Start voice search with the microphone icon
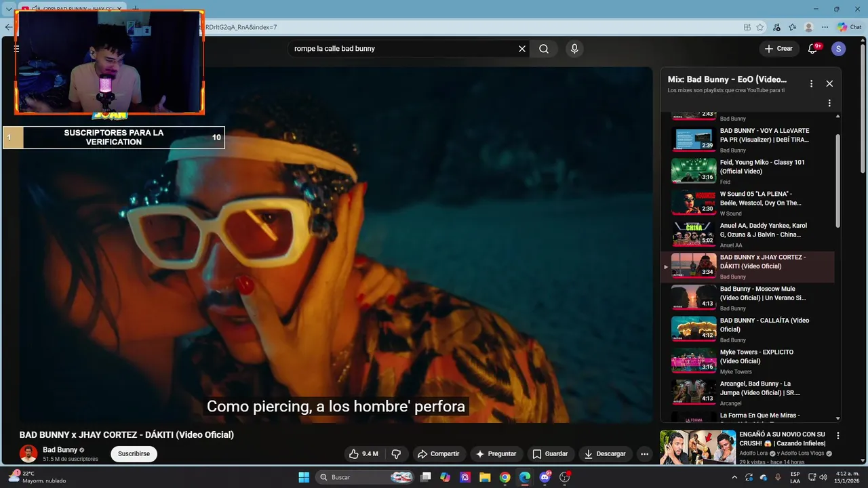 [574, 49]
